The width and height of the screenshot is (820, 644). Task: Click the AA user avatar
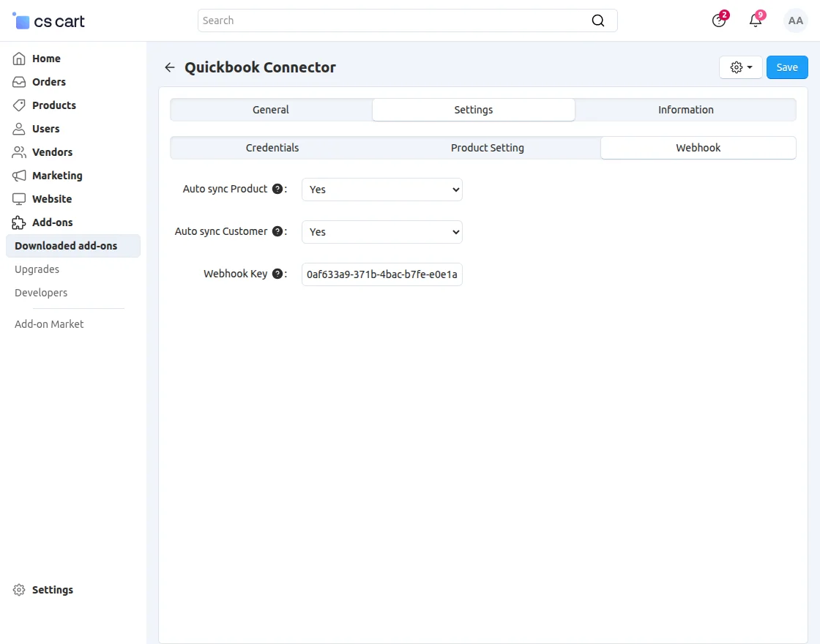coord(795,20)
